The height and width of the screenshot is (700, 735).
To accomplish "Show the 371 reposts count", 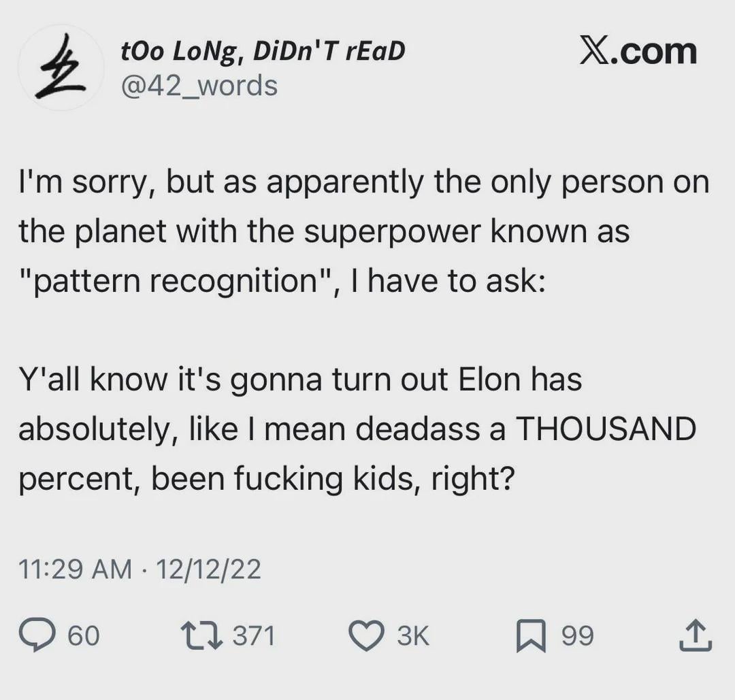I will coord(254,635).
